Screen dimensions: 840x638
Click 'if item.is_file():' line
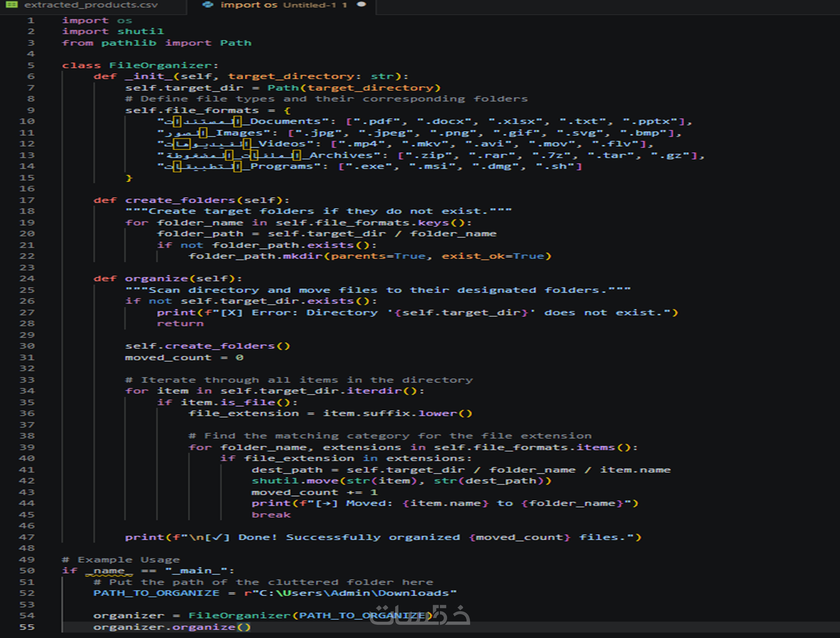tap(228, 402)
